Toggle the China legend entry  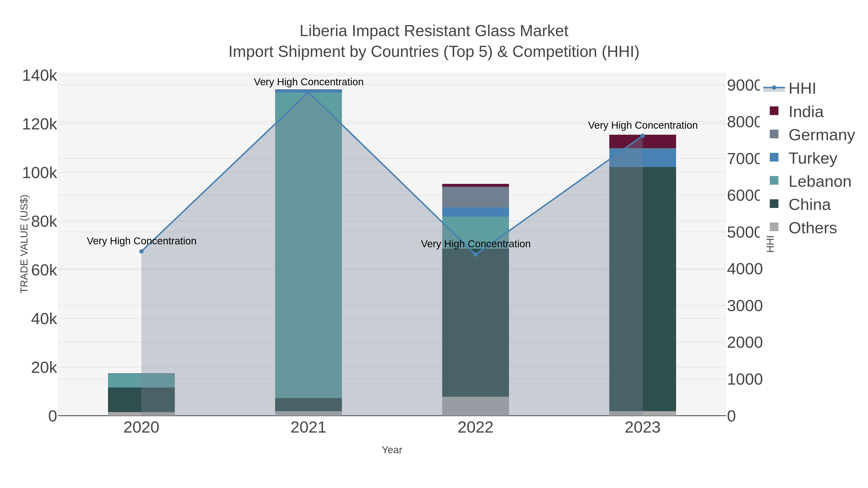(800, 204)
